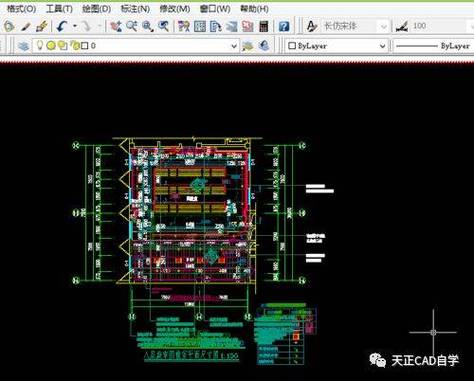Undo the last action

(x=62, y=26)
